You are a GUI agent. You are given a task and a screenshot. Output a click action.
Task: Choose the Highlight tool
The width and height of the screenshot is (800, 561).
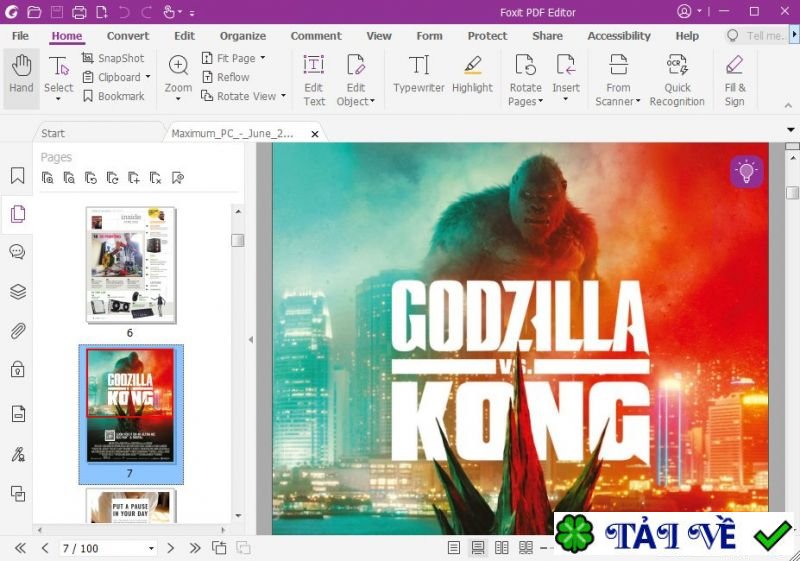point(472,76)
